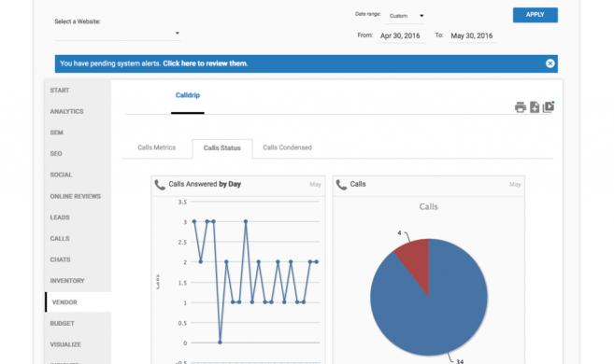Switch to the Calls Condensed tab
The width and height of the screenshot is (614, 364).
(x=287, y=147)
